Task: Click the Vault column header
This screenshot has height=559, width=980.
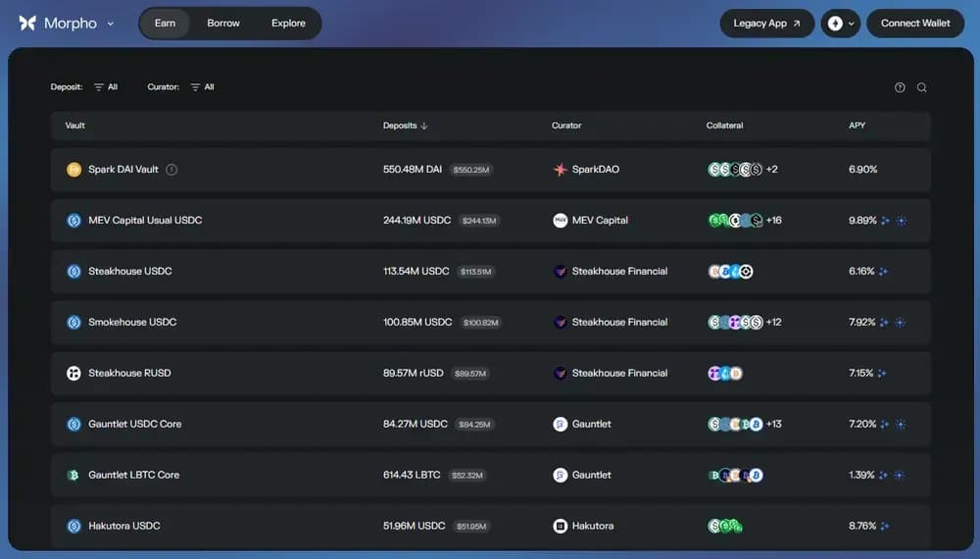Action: [x=75, y=126]
